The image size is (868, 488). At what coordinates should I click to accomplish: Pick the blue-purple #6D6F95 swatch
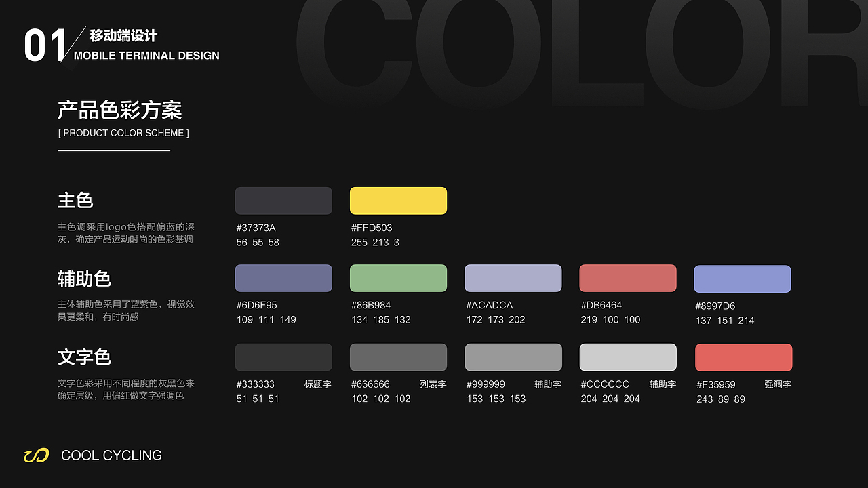[283, 279]
